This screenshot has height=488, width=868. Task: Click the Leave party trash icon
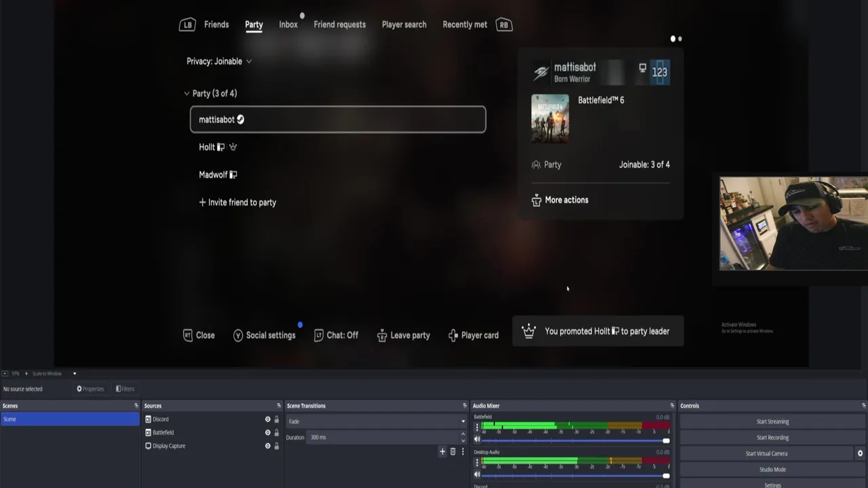(382, 335)
